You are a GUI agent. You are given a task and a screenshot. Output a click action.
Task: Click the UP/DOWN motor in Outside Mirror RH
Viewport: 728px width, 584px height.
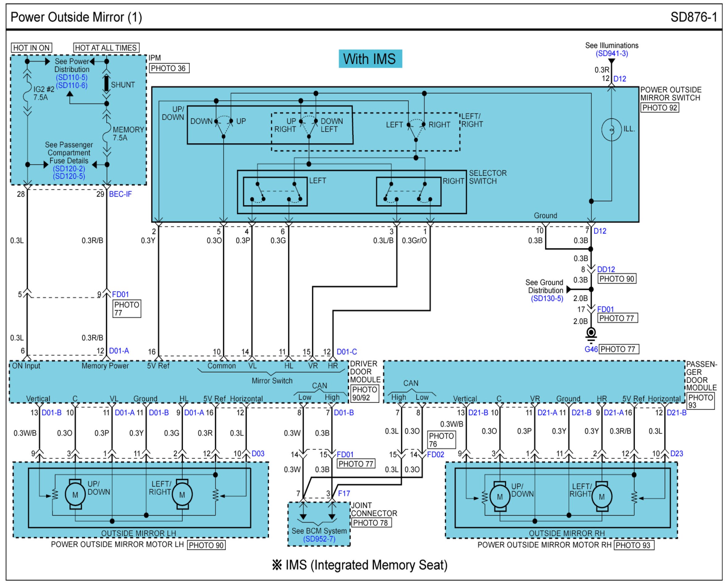click(x=500, y=497)
